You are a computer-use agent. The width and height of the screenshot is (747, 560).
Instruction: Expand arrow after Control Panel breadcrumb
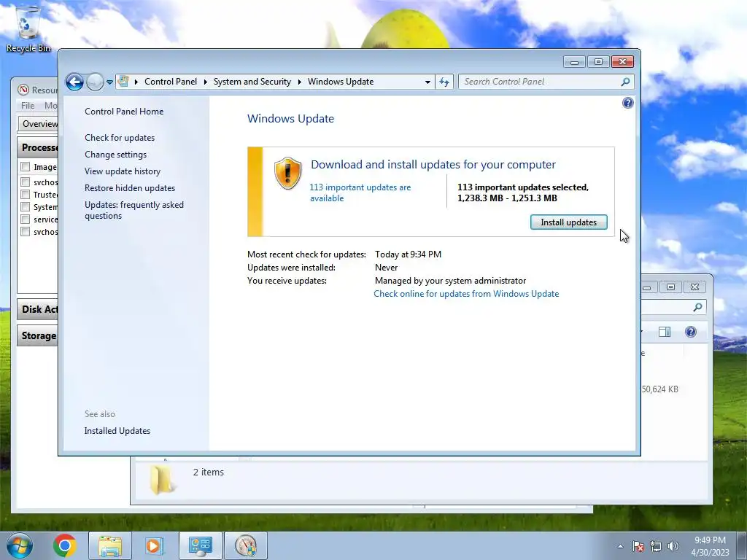click(205, 82)
